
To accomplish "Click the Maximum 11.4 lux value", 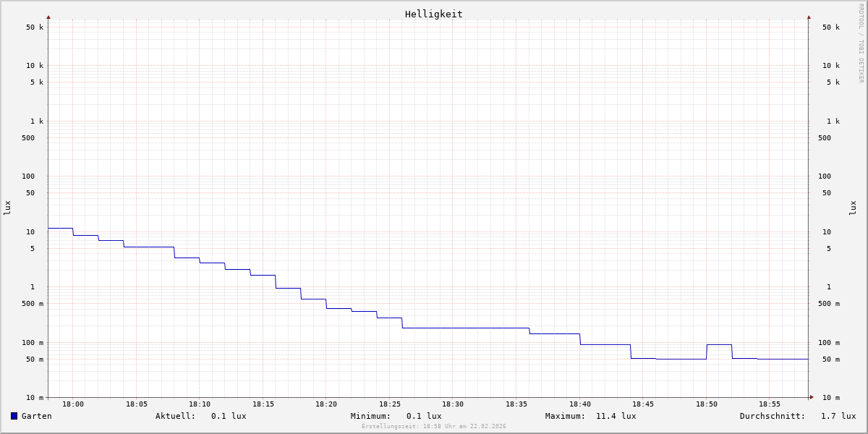I will pos(616,416).
